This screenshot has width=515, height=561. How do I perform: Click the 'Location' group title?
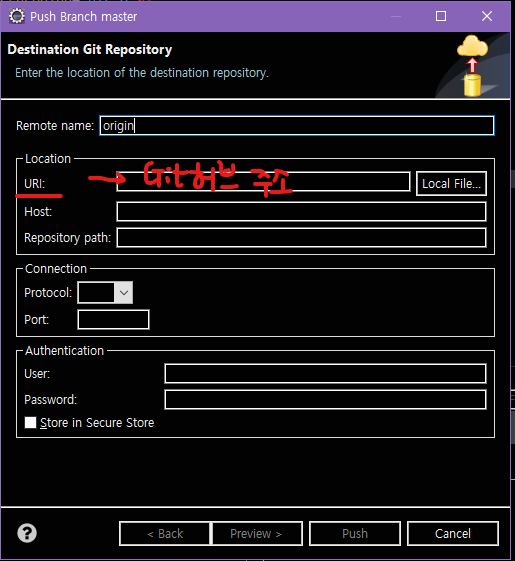[48, 159]
